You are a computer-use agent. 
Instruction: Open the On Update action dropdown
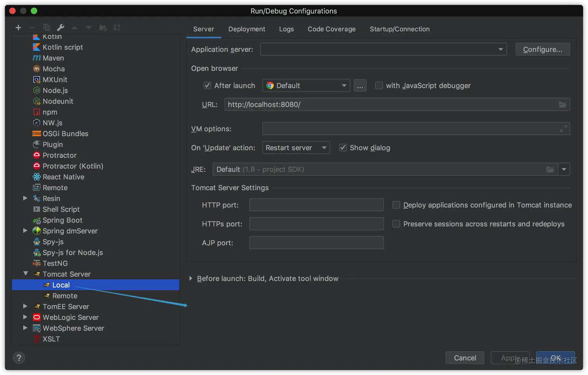tap(296, 147)
